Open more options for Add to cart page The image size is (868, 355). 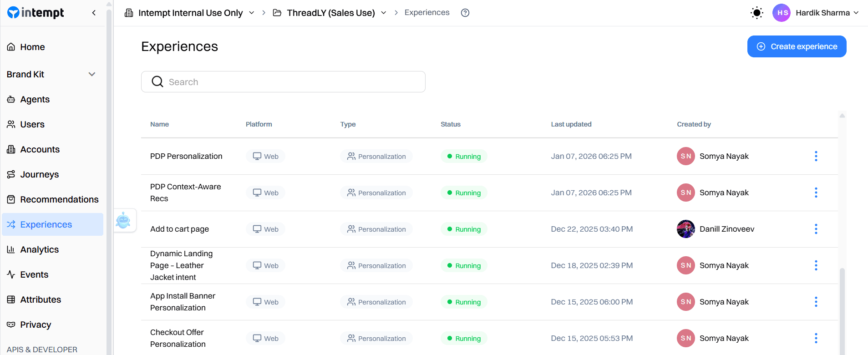click(x=816, y=229)
